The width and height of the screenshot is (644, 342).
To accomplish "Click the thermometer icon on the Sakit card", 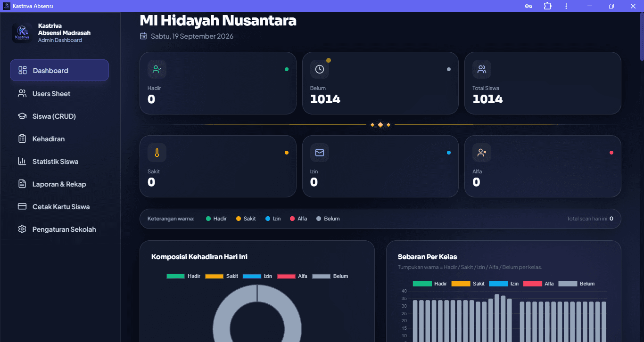I will pos(157,153).
